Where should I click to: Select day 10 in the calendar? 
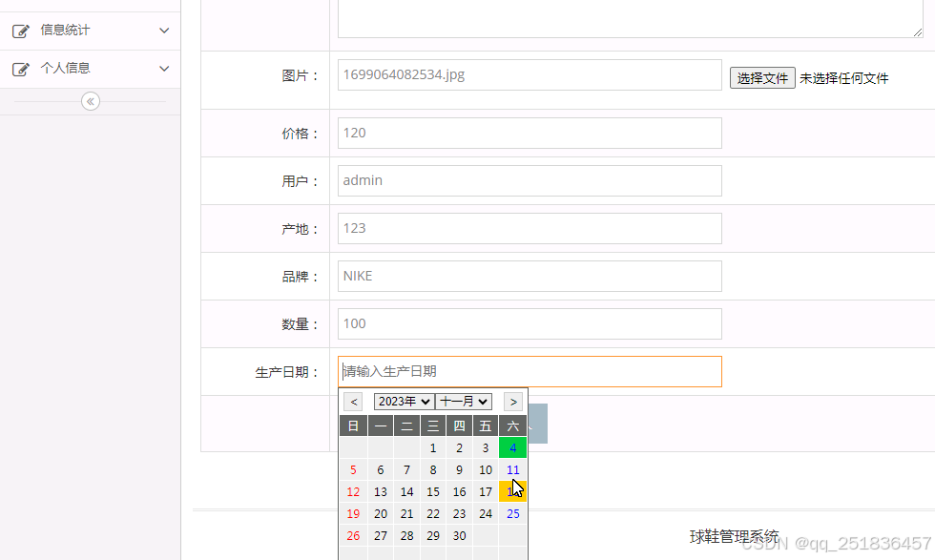486,470
